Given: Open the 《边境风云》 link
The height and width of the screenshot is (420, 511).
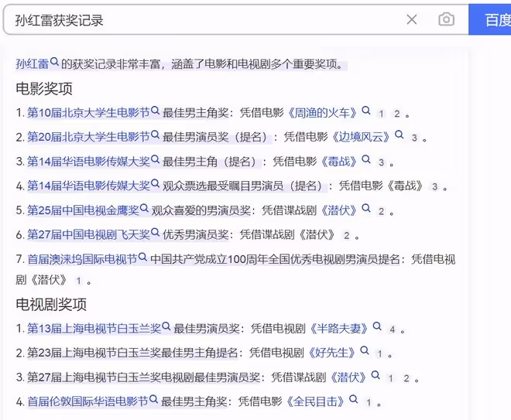Looking at the screenshot, I should [361, 137].
